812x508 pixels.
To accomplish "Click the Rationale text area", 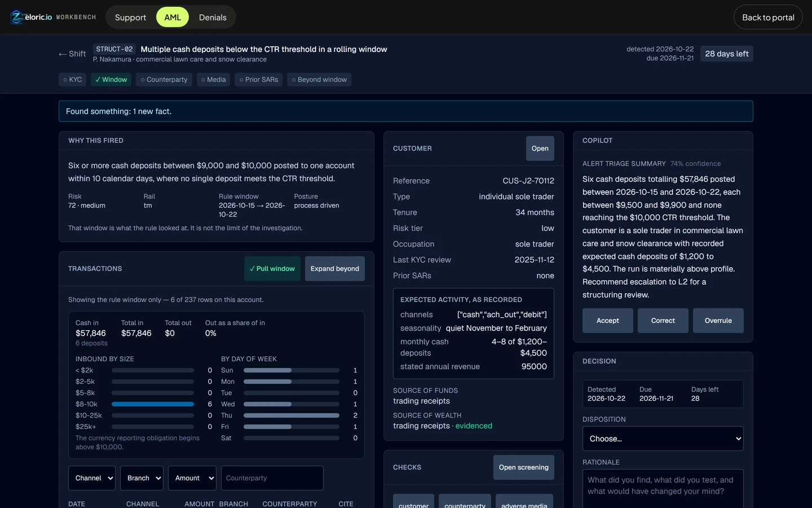I will (663, 489).
